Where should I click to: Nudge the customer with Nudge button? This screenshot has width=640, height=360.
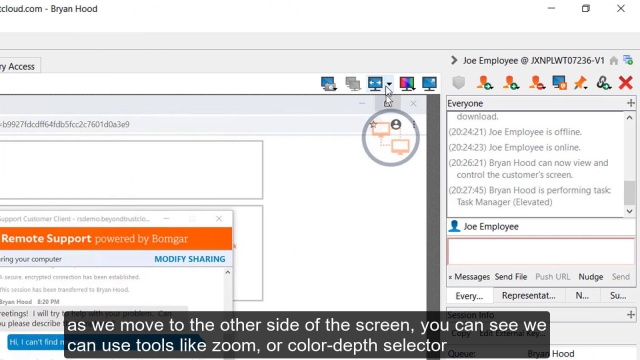[x=591, y=277]
